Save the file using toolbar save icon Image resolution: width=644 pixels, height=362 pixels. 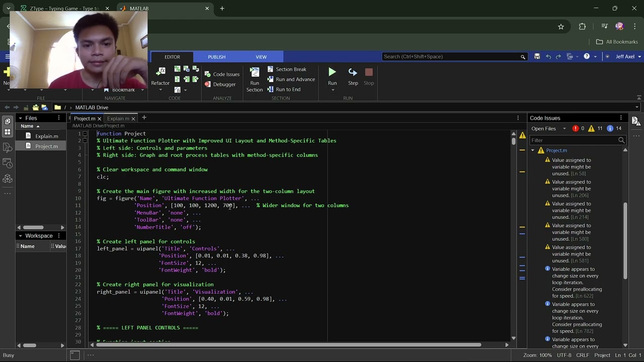[x=537, y=57]
